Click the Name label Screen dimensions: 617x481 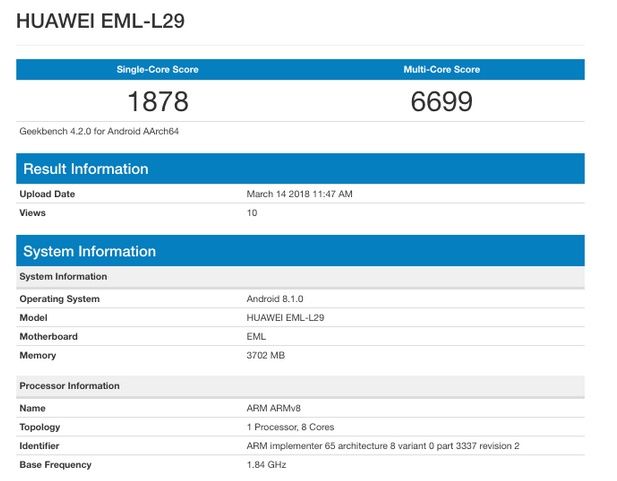(x=32, y=408)
